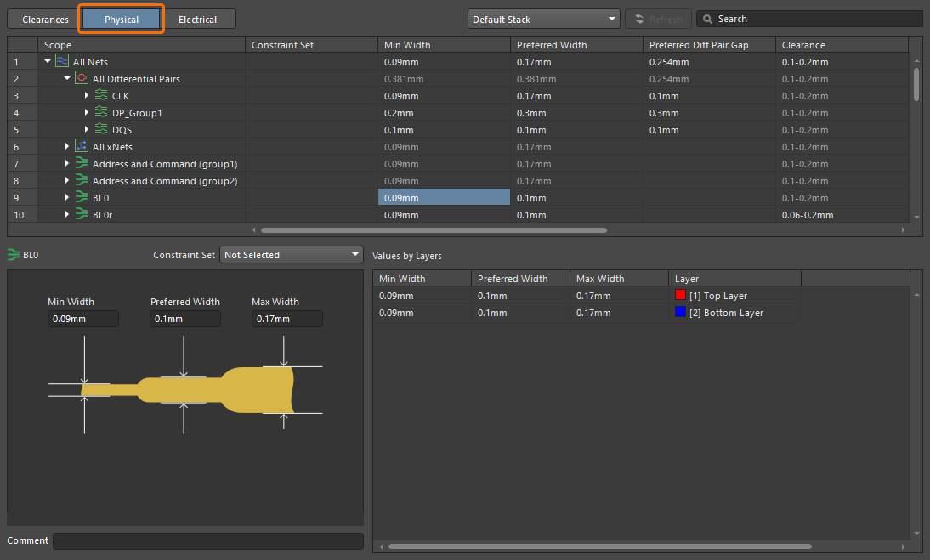Click the red Top Layer color swatch
930x560 pixels.
point(680,296)
